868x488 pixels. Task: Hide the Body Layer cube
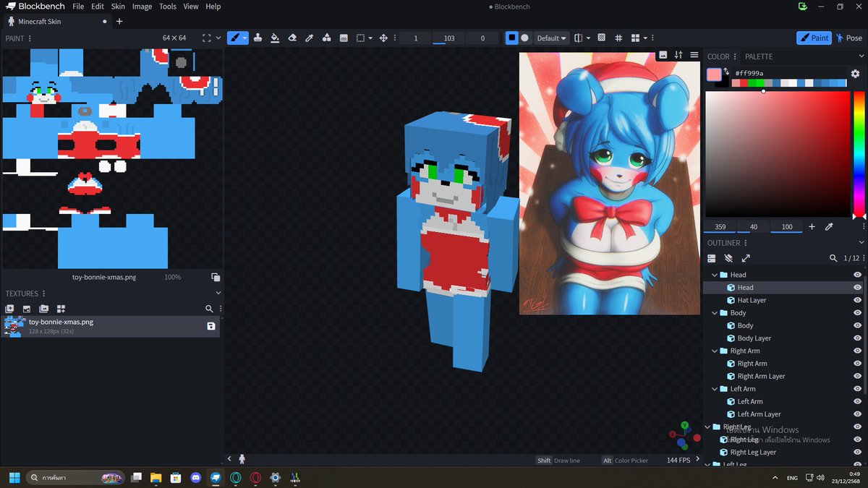click(x=857, y=338)
